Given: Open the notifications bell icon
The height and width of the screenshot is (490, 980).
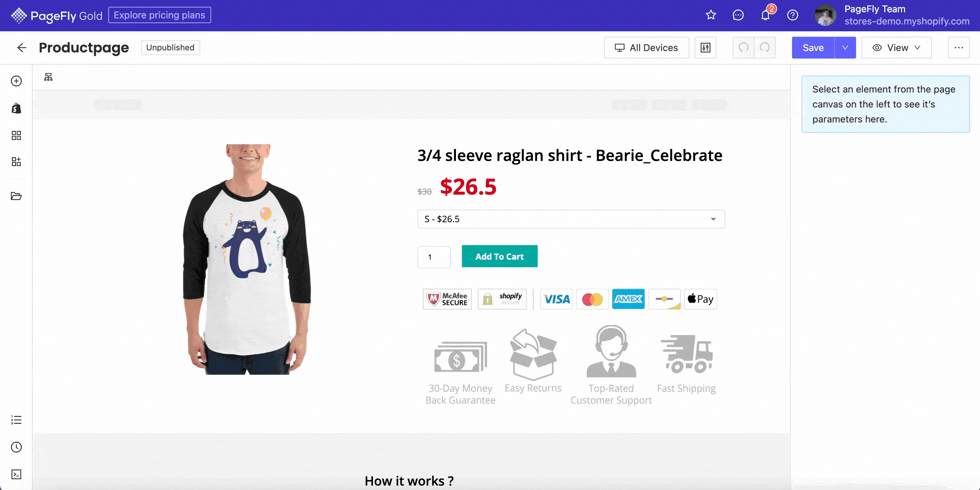Looking at the screenshot, I should coord(765,15).
